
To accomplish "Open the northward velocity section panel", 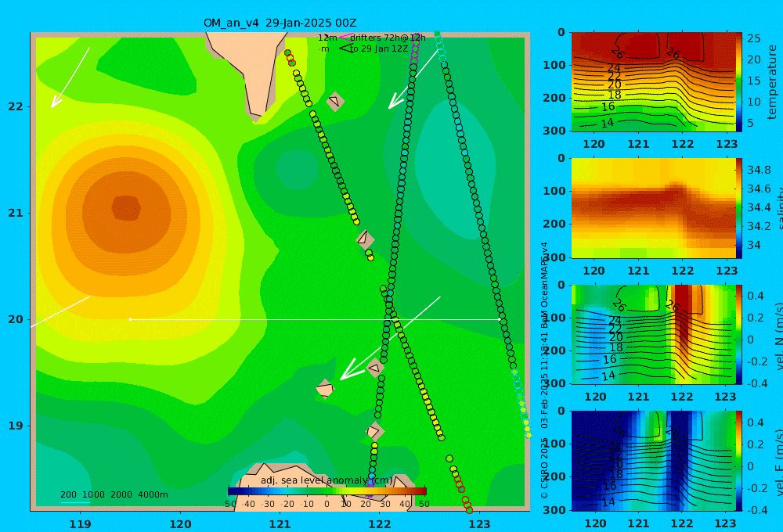I will 653,334.
